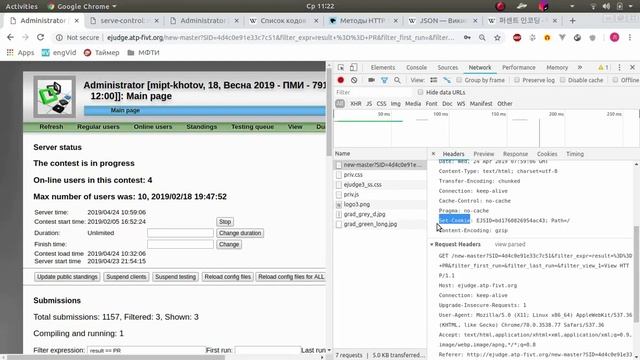Open the Chrome three-dot menu
Viewport: 640px width, 360px height.
pyautogui.click(x=630, y=37)
